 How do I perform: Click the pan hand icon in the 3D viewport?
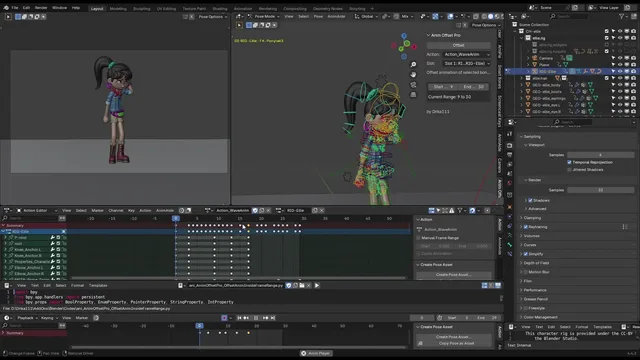point(413,75)
